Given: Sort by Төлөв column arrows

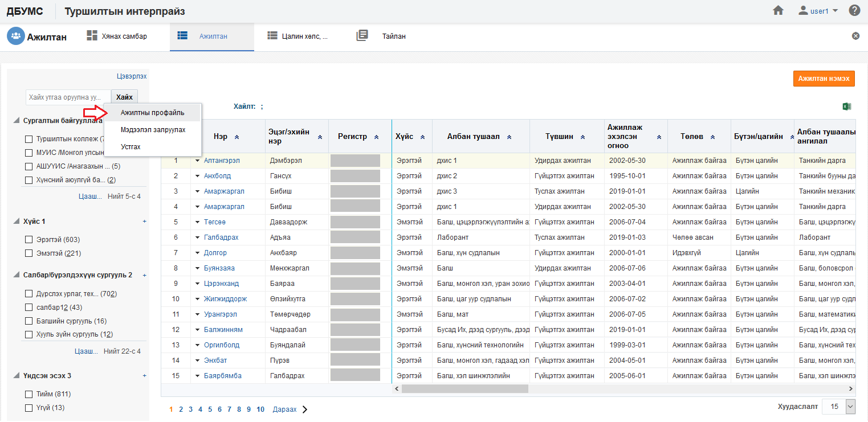Looking at the screenshot, I should [x=713, y=137].
